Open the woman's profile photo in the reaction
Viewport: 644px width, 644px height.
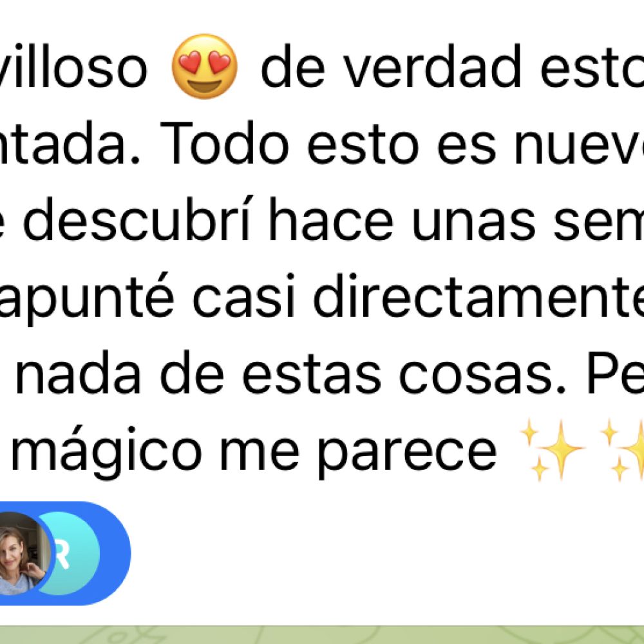coord(23,553)
